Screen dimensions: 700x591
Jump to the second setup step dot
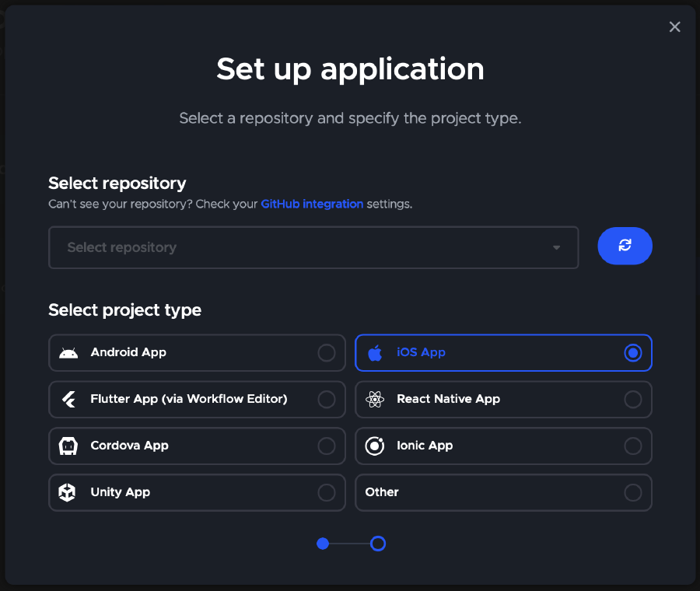click(x=378, y=544)
